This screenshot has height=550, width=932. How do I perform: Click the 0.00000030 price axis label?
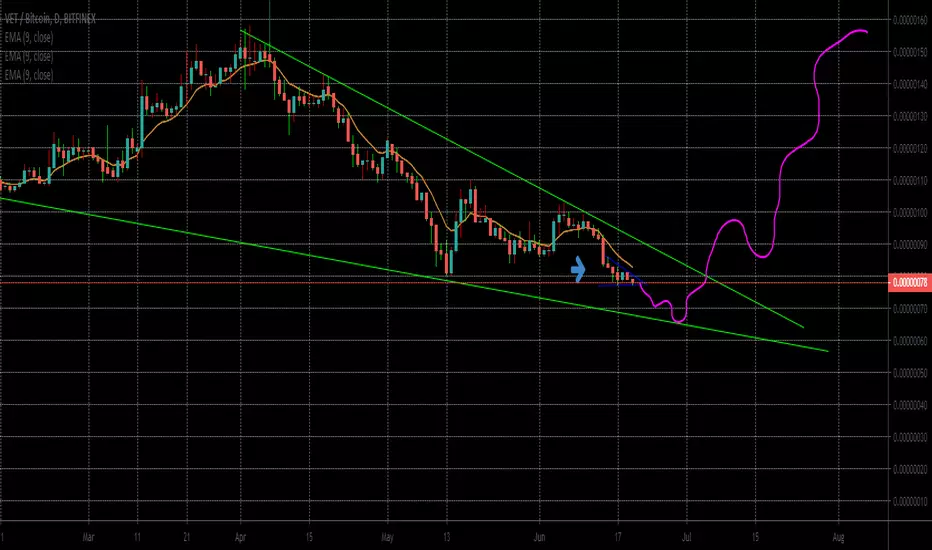point(910,437)
